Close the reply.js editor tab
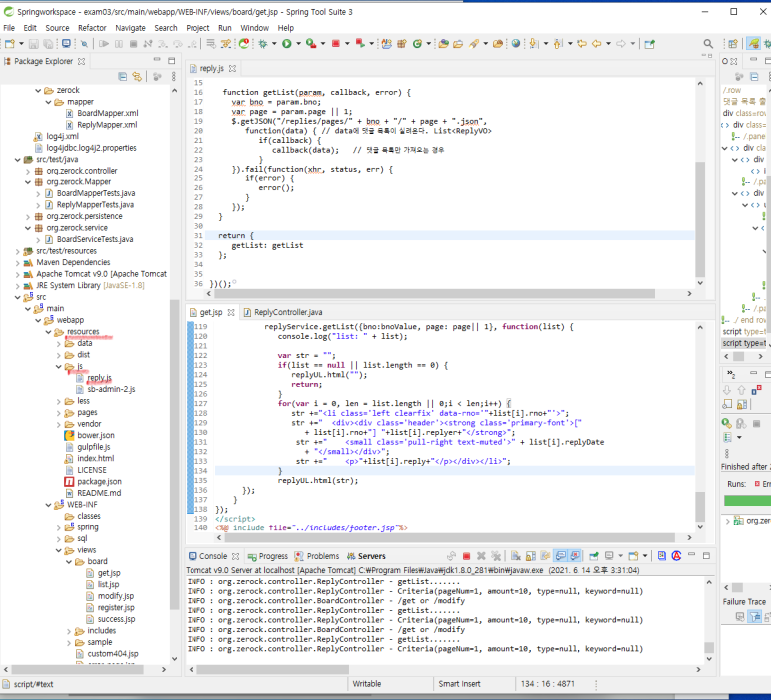 (x=233, y=69)
